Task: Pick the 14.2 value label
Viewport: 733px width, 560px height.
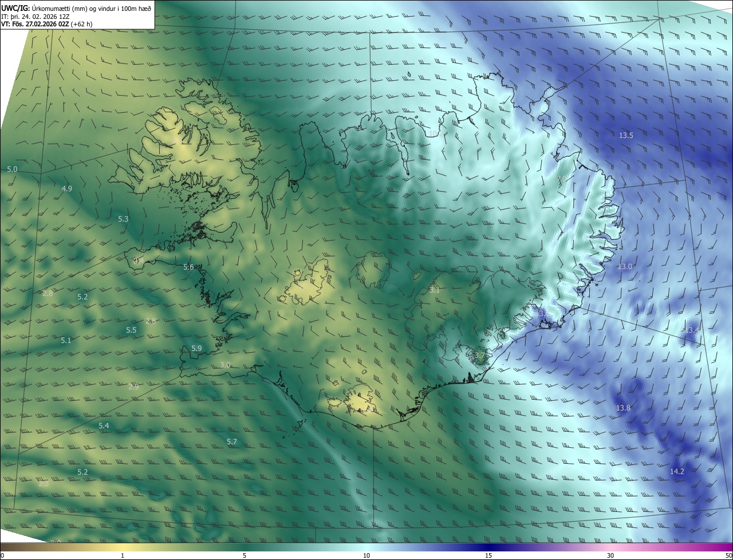Action: point(677,471)
